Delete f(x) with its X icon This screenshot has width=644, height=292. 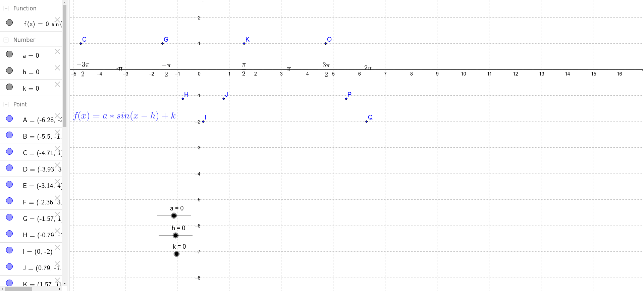[57, 20]
